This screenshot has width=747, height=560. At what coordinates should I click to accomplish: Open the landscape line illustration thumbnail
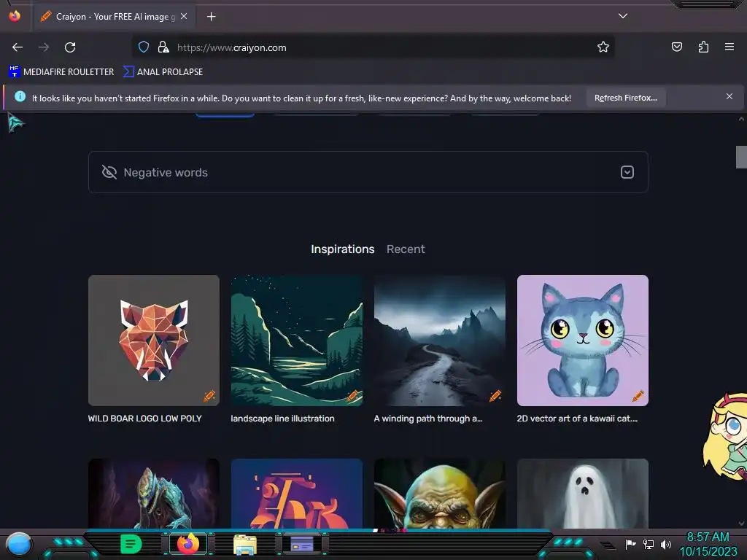297,341
